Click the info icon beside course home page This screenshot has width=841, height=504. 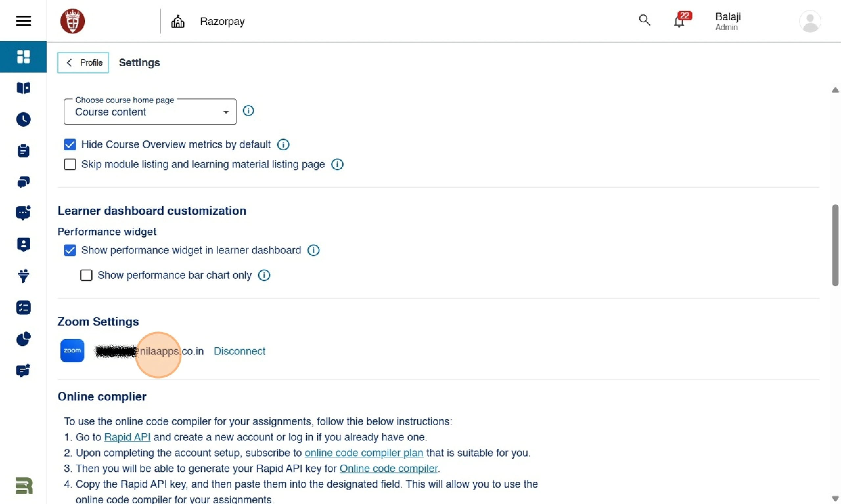pos(248,111)
